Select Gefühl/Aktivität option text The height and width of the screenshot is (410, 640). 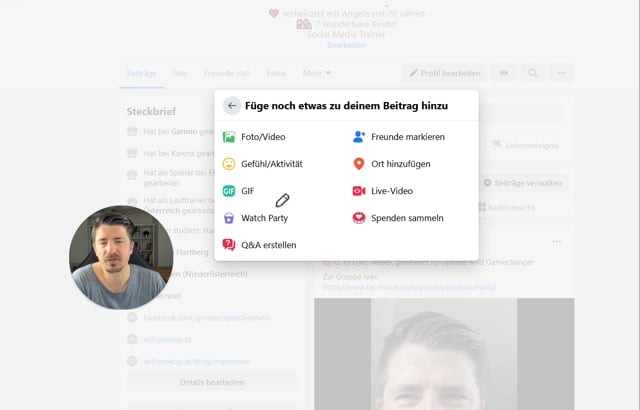272,164
